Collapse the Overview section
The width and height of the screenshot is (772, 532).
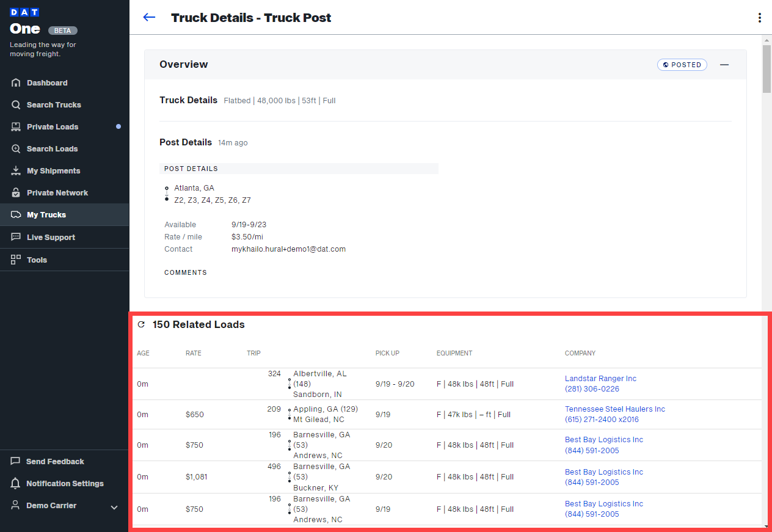(724, 65)
